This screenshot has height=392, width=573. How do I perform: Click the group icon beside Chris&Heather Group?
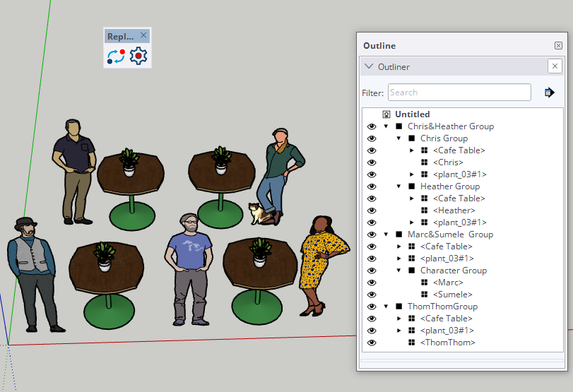[399, 126]
